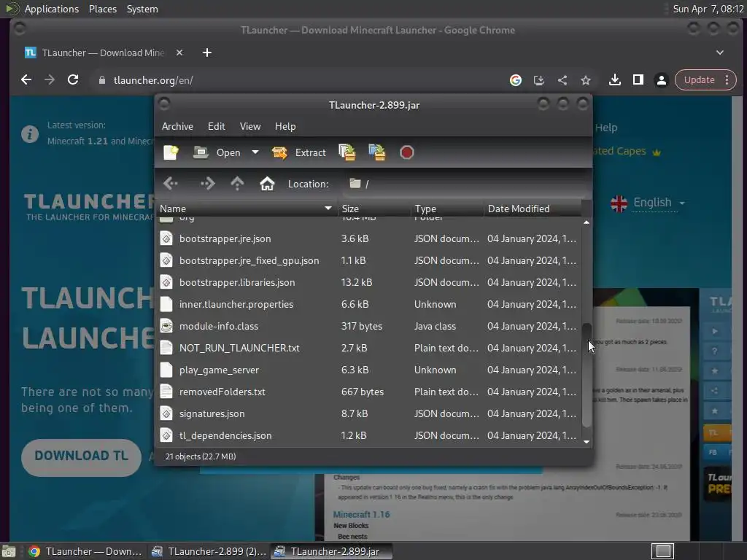
Task: Click the DOWNLOAD TL button on webpage
Action: click(82, 457)
